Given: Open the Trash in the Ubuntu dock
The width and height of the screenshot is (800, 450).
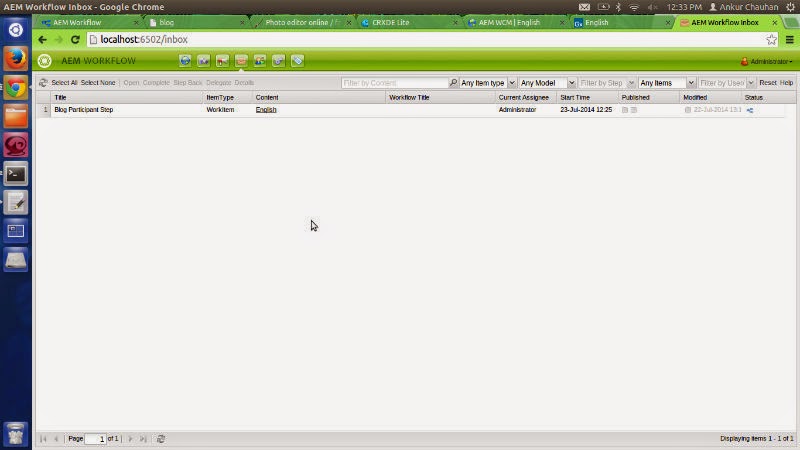Looking at the screenshot, I should [16, 434].
